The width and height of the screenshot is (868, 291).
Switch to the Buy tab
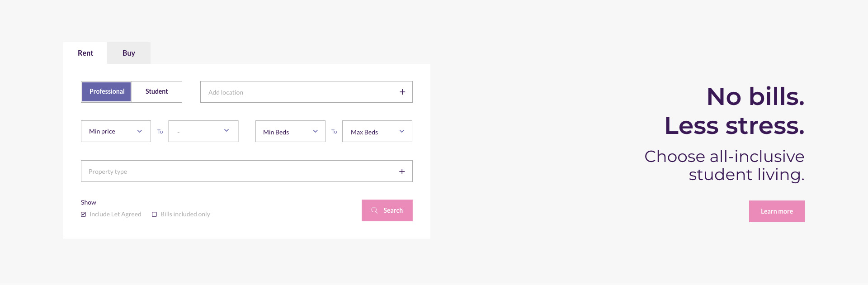point(128,52)
